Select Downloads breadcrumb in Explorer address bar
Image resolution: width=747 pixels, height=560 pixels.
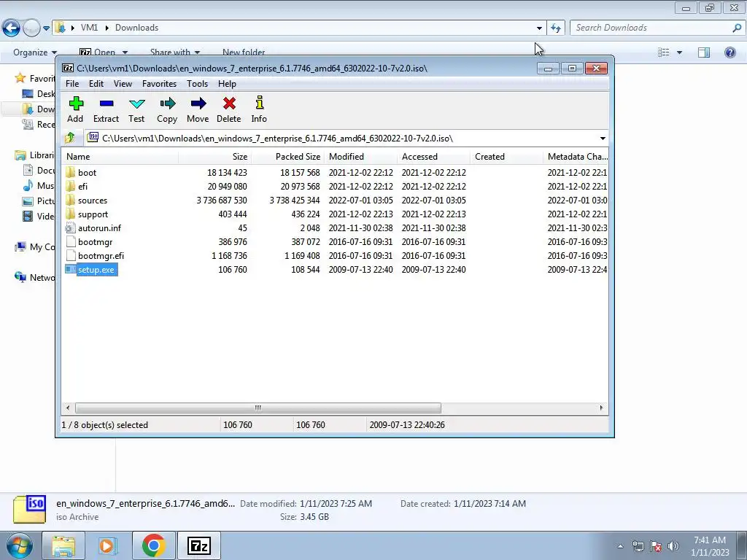coord(136,28)
